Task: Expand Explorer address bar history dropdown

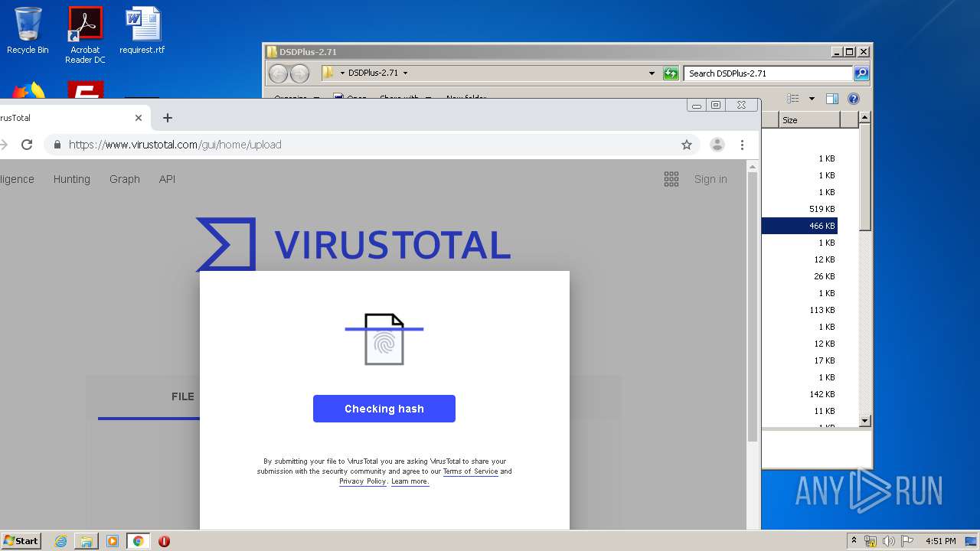Action: [x=652, y=73]
